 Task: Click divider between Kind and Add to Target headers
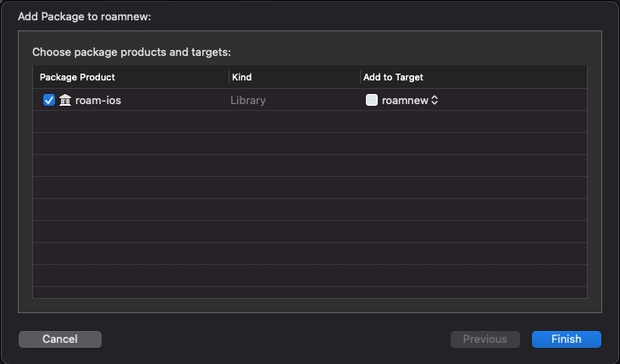pyautogui.click(x=360, y=77)
